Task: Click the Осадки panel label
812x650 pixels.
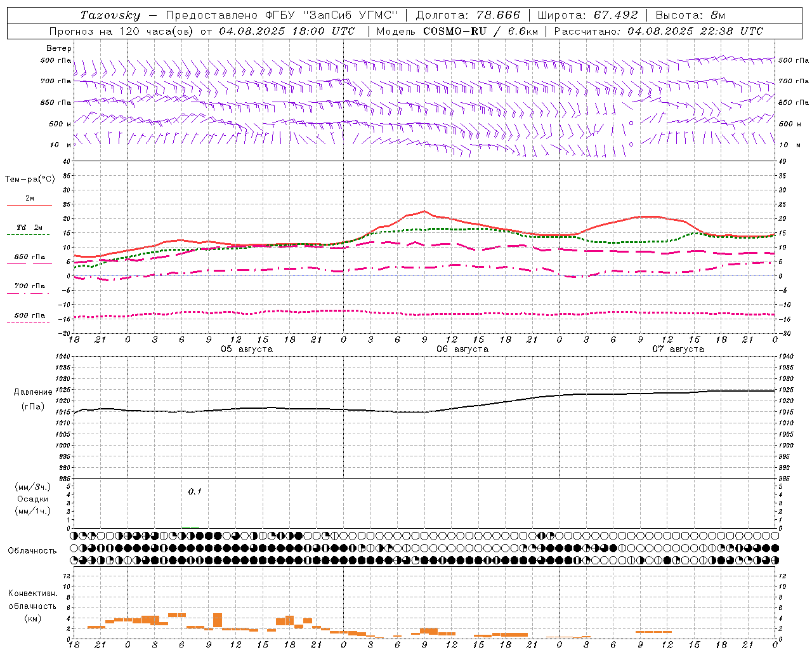Action: [32, 499]
